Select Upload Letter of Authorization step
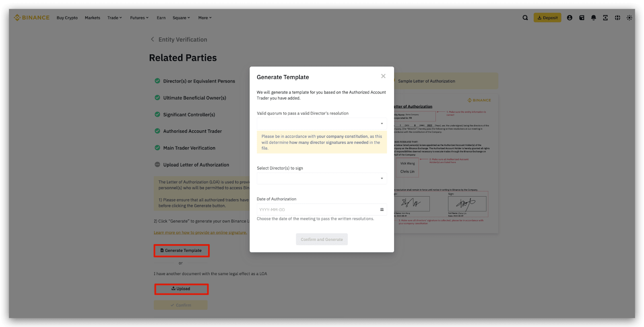The width and height of the screenshot is (644, 327). coord(196,165)
